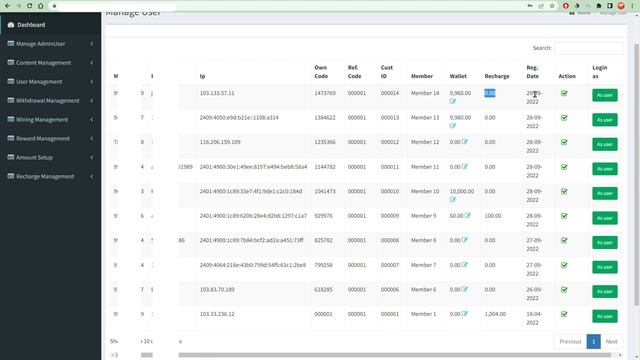Image resolution: width=640 pixels, height=360 pixels.
Task: Edit wallet of Member 13
Action: click(453, 126)
